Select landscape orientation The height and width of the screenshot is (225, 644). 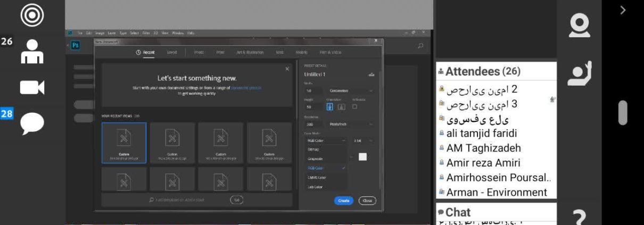pyautogui.click(x=341, y=106)
